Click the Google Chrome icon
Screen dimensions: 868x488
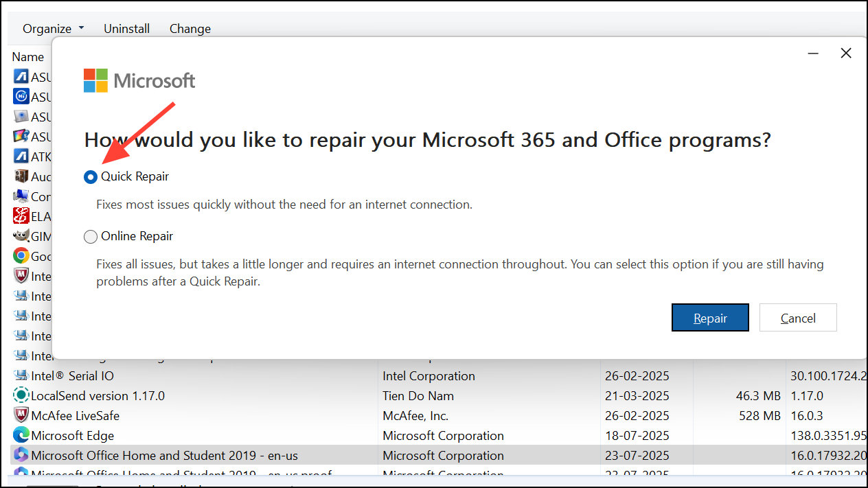21,256
